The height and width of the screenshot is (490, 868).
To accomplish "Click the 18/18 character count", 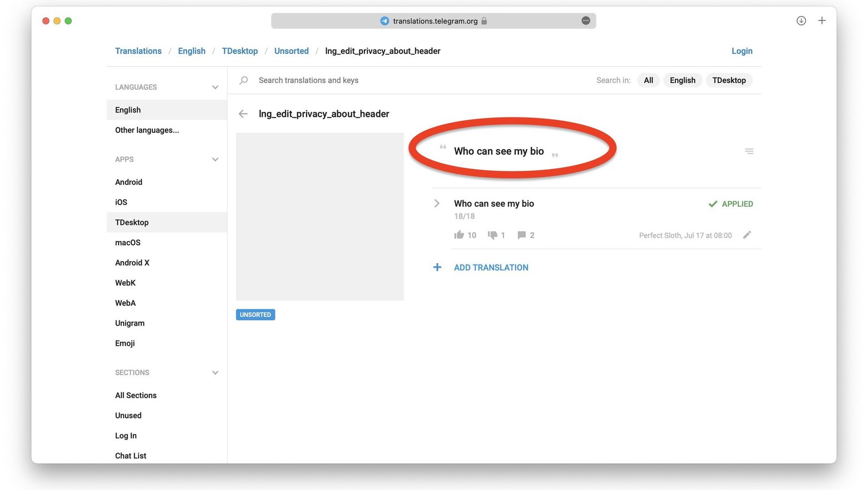I will click(465, 216).
